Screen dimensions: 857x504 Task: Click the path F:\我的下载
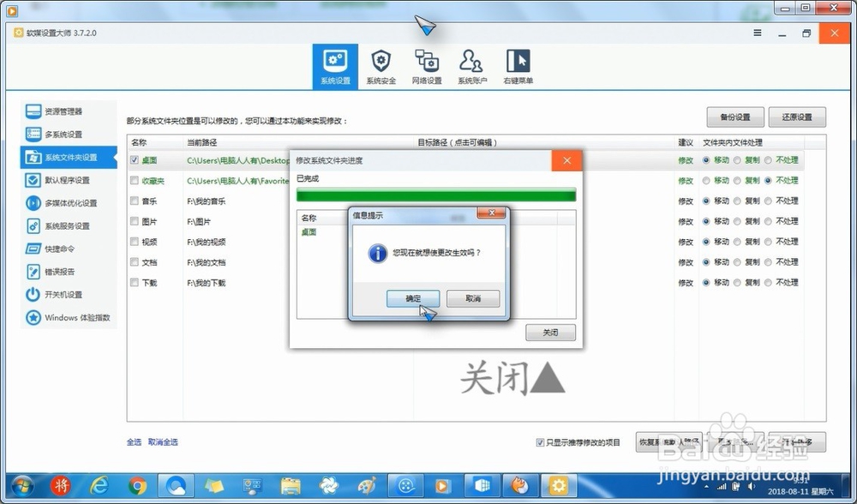(x=206, y=283)
